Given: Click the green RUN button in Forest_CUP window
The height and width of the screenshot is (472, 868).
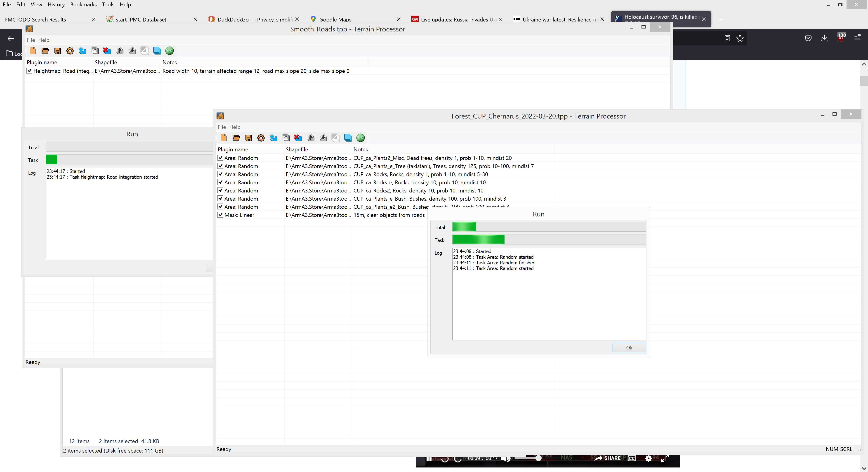Looking at the screenshot, I should coord(360,138).
